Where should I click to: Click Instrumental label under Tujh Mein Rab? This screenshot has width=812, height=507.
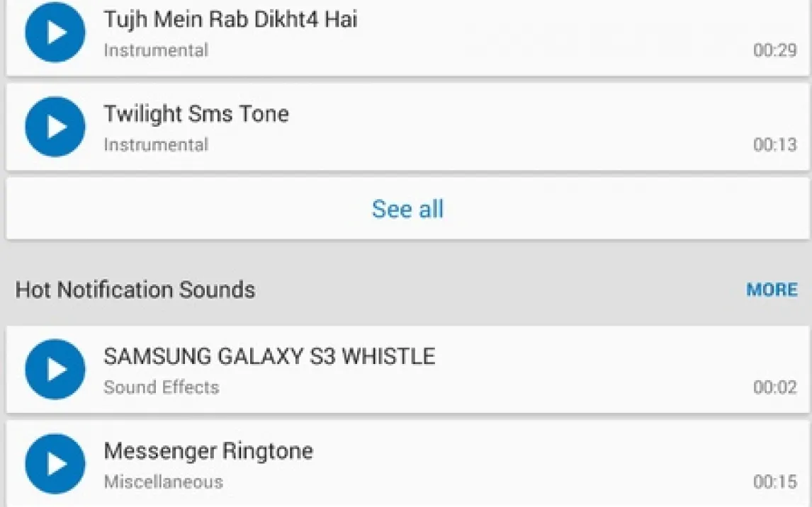coord(156,50)
